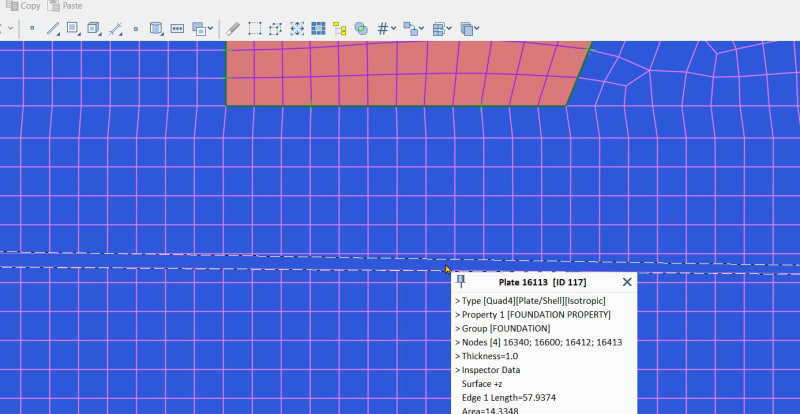This screenshot has height=414, width=800.
Task: Click the eraser clear-selection icon
Action: [233, 29]
